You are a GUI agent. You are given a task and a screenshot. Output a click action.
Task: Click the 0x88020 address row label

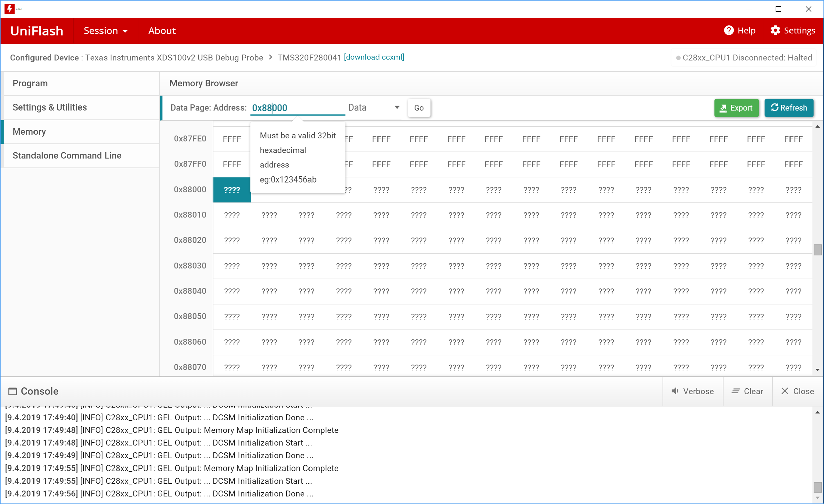190,240
